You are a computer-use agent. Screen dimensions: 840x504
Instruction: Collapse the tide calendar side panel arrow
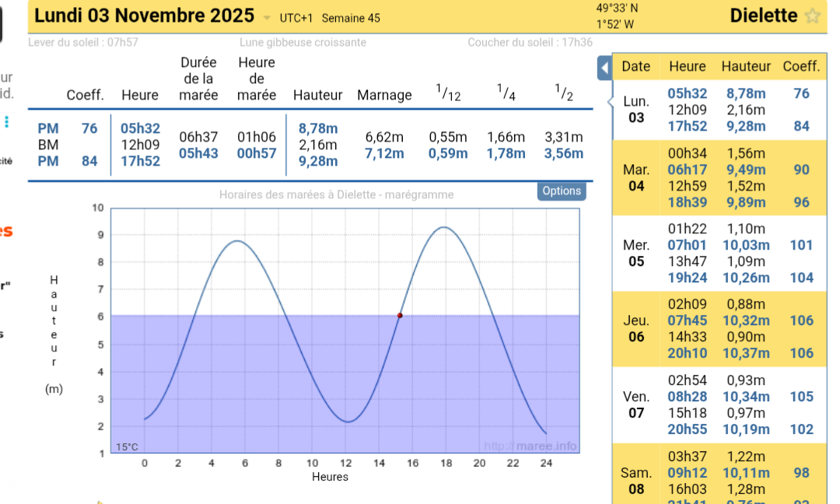point(604,68)
